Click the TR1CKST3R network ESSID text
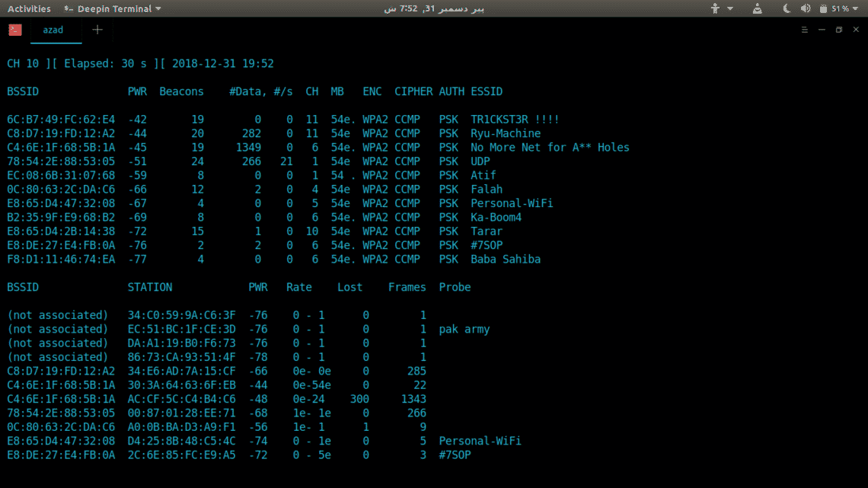Image resolution: width=868 pixels, height=488 pixels. tap(515, 120)
